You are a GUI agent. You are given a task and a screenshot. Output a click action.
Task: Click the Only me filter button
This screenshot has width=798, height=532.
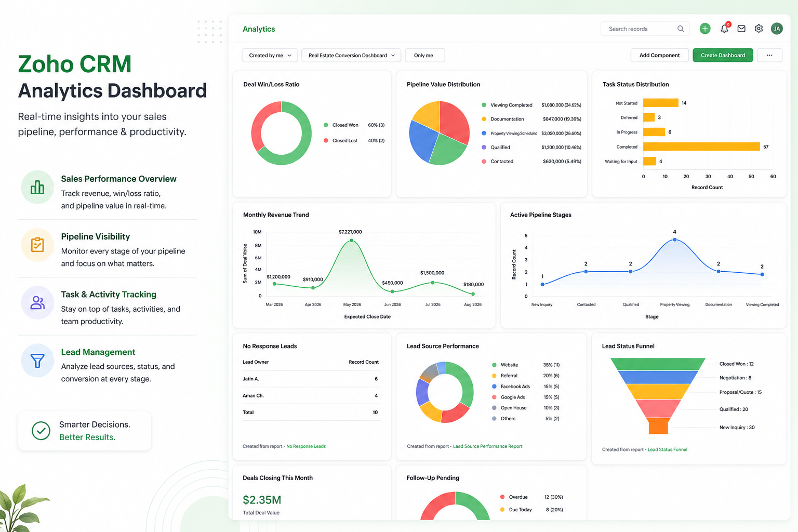(424, 55)
